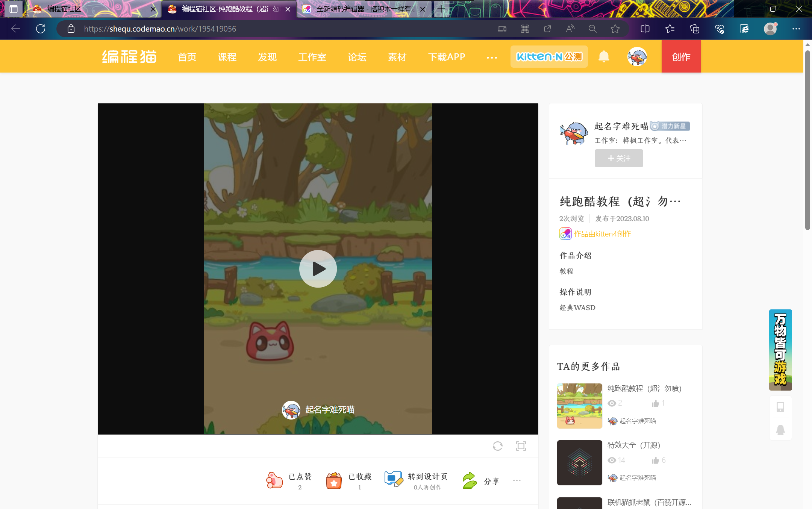
Task: Open the 素材 navigation item
Action: click(x=397, y=57)
